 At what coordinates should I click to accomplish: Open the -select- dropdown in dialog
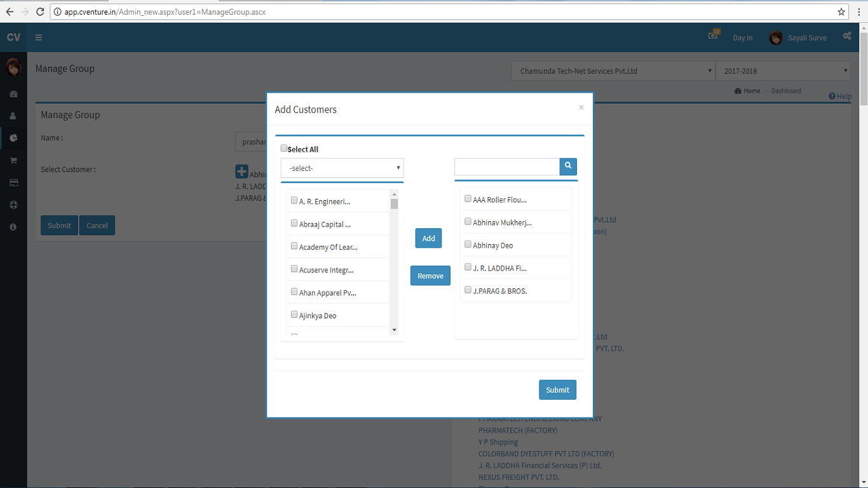(x=342, y=168)
